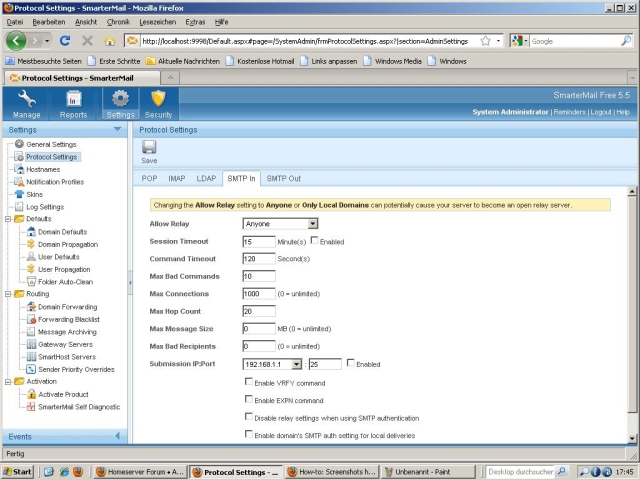Open Submission IP address dropdown
Screen dimensions: 640x480
click(272, 364)
